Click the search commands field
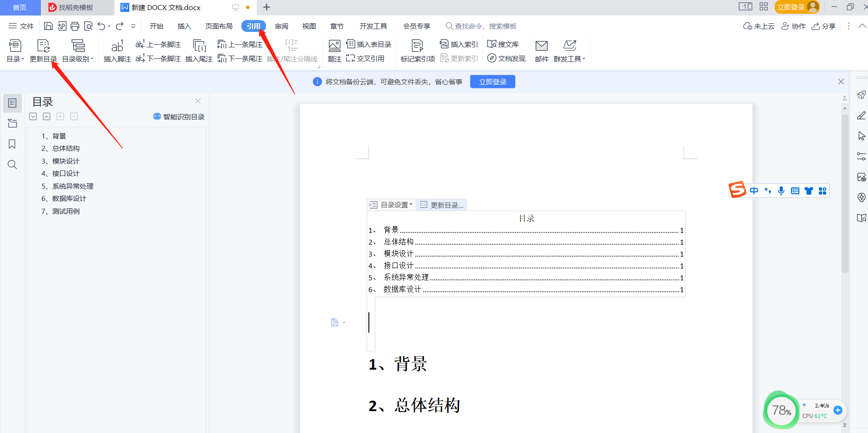Screen dimensions: 868x433 (481, 26)
